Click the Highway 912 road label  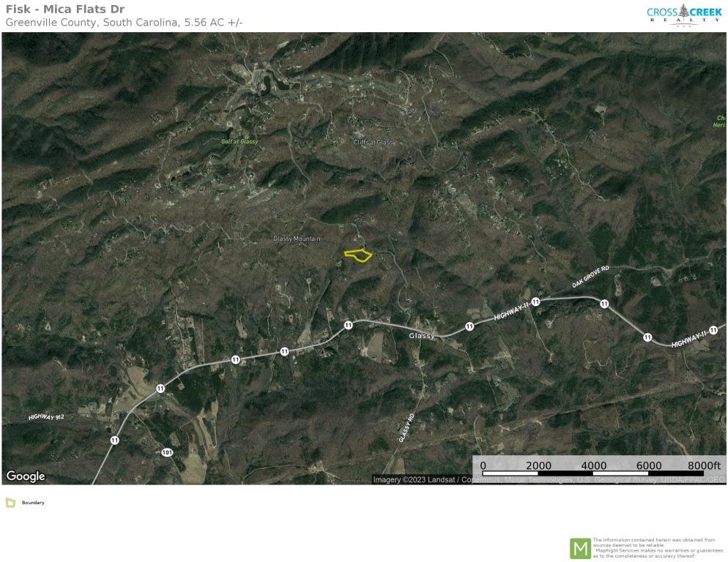click(47, 417)
